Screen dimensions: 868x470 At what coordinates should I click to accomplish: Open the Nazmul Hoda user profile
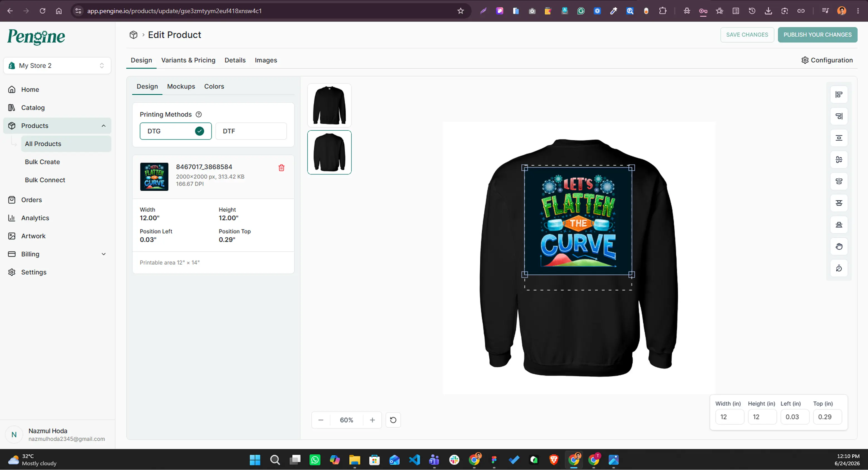pyautogui.click(x=57, y=435)
